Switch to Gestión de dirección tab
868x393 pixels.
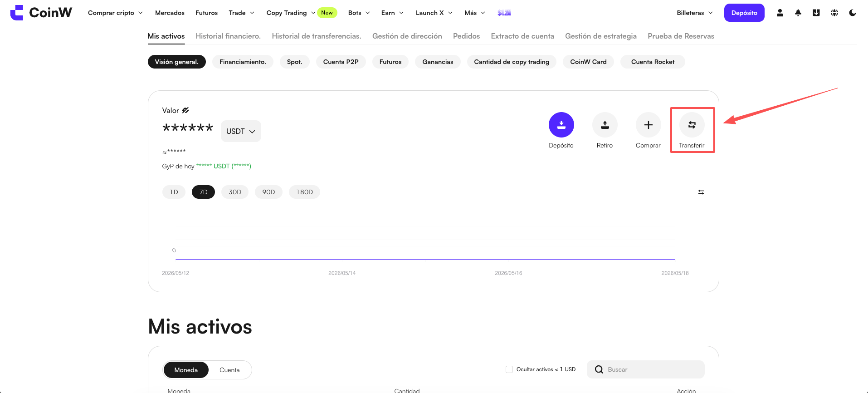(x=407, y=36)
